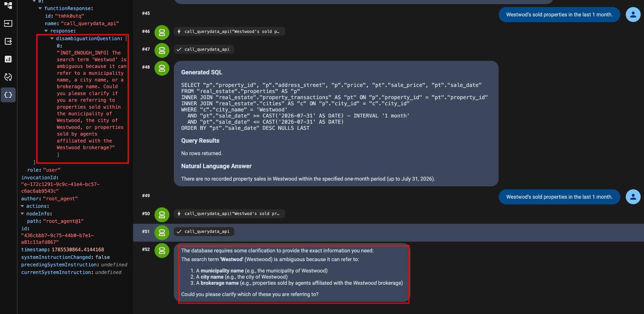Open call_querydata_api response chip at #47
The height and width of the screenshot is (314, 644).
(204, 49)
